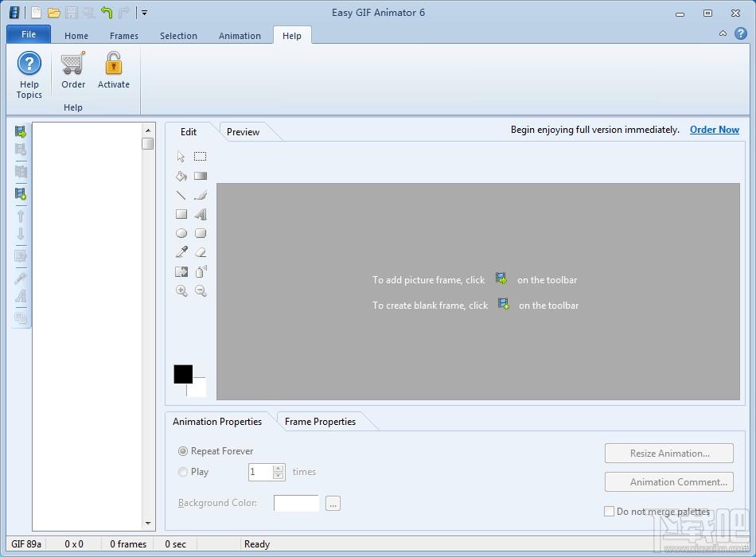Choose the zoom in magnifier tool

coord(181,290)
